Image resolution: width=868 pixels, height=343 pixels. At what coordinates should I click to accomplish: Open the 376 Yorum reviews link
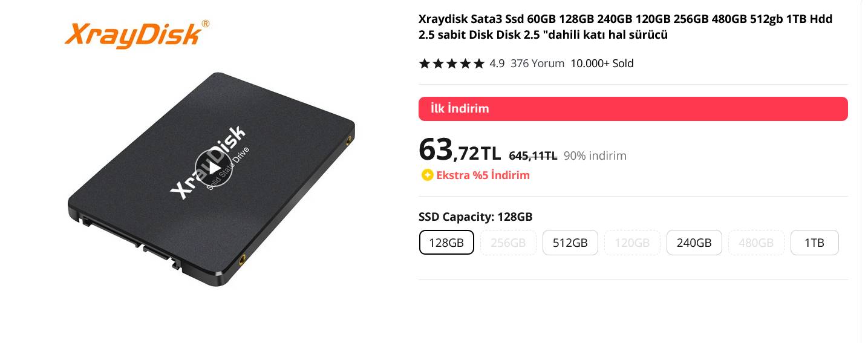(x=537, y=64)
